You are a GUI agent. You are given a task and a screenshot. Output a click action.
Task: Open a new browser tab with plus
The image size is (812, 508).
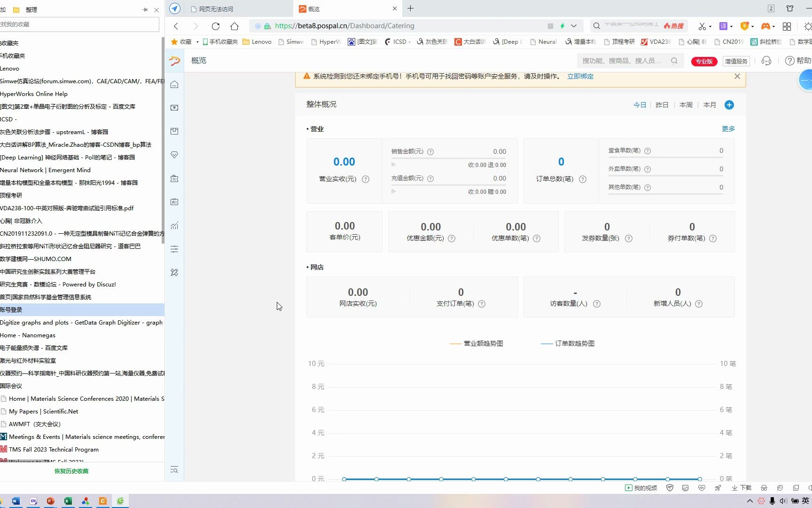tap(410, 8)
